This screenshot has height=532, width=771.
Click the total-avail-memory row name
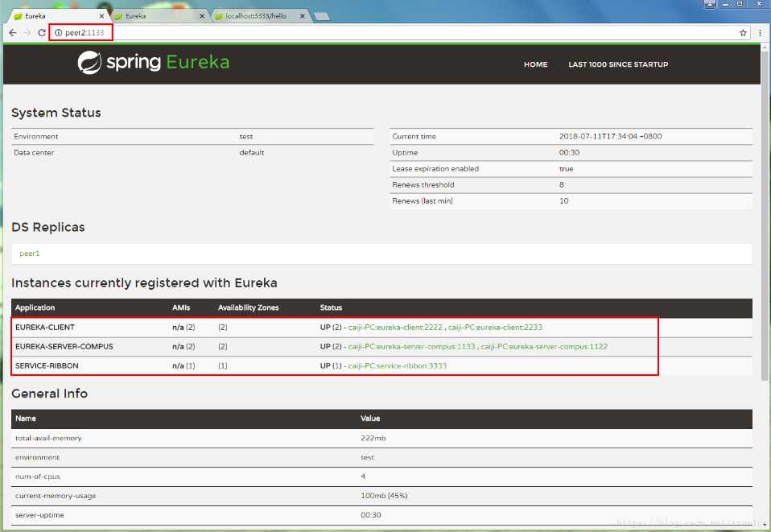click(48, 438)
